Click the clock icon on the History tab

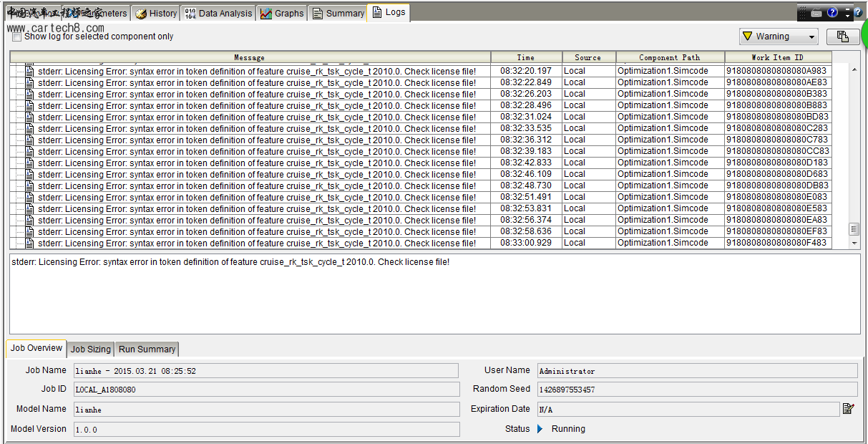click(x=142, y=12)
